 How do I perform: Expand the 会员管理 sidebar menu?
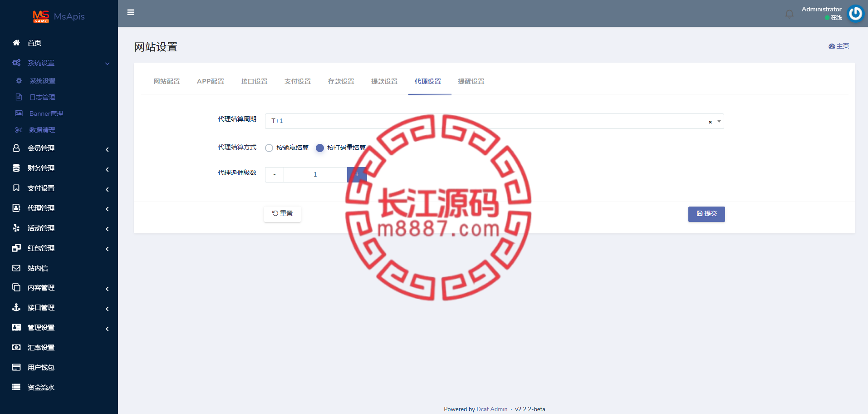coord(108,149)
